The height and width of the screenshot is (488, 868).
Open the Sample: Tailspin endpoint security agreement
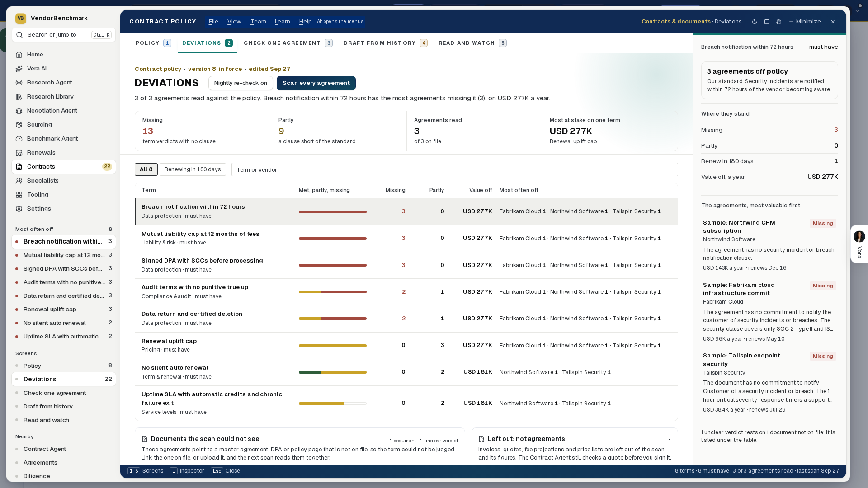[769, 384]
